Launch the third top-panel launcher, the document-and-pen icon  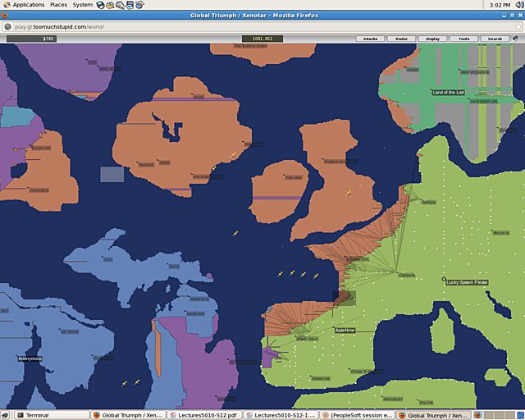coord(120,5)
